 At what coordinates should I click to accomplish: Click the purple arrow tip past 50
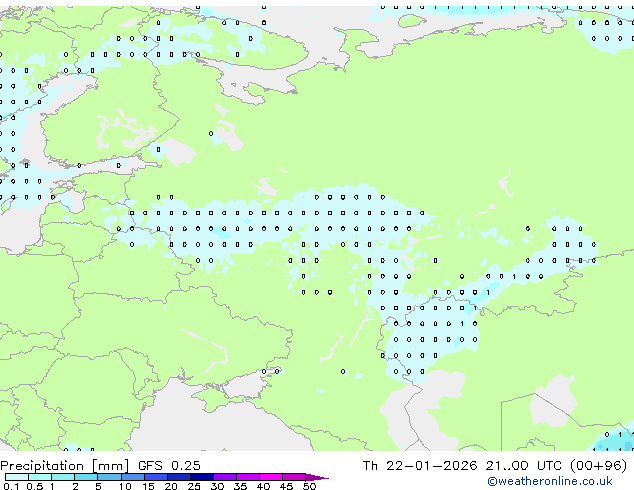click(x=317, y=477)
